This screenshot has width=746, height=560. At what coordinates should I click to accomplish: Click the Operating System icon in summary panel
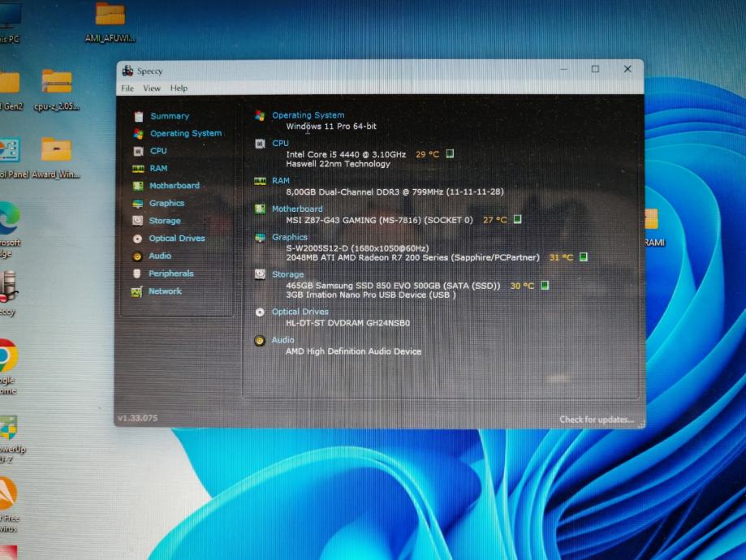tap(260, 115)
